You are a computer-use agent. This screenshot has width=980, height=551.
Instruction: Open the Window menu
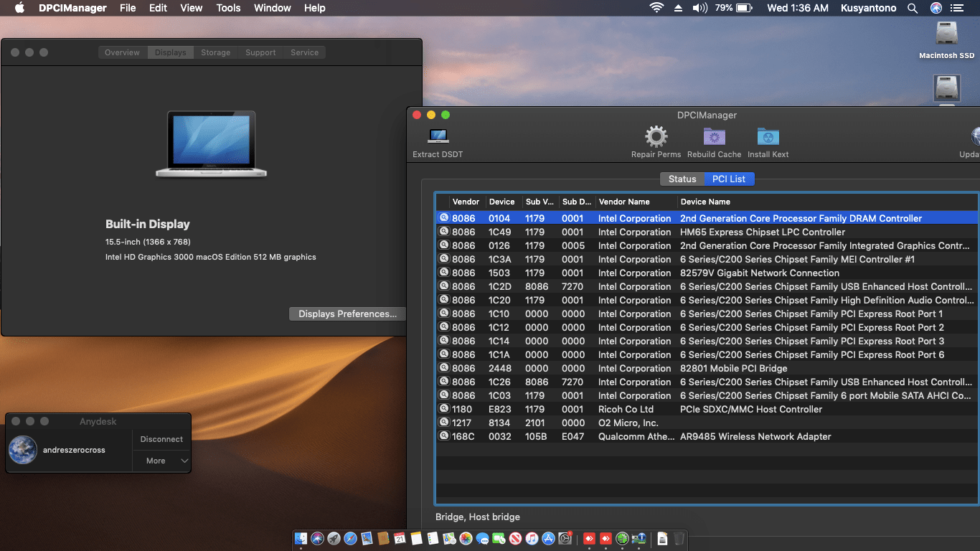coord(273,8)
